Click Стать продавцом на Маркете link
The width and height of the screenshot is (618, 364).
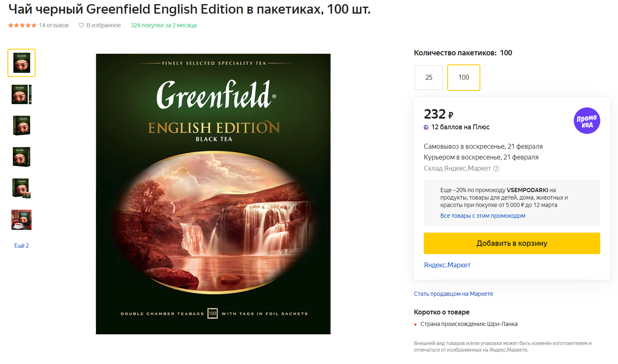pos(453,294)
